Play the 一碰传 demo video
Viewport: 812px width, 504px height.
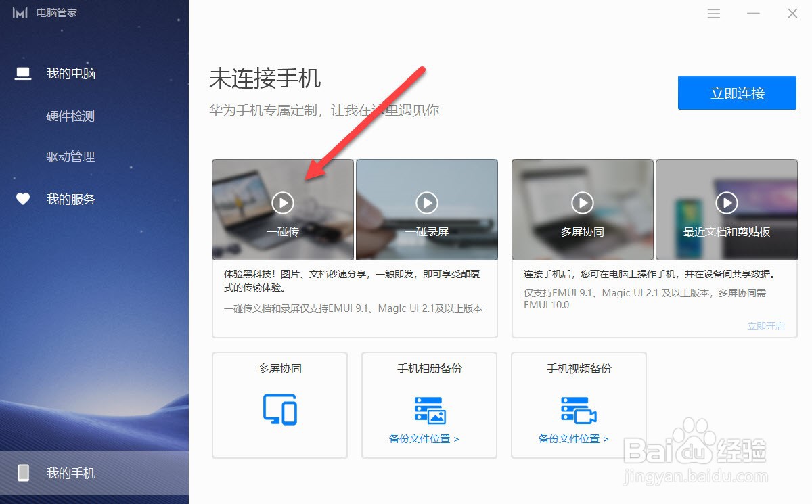click(x=283, y=202)
